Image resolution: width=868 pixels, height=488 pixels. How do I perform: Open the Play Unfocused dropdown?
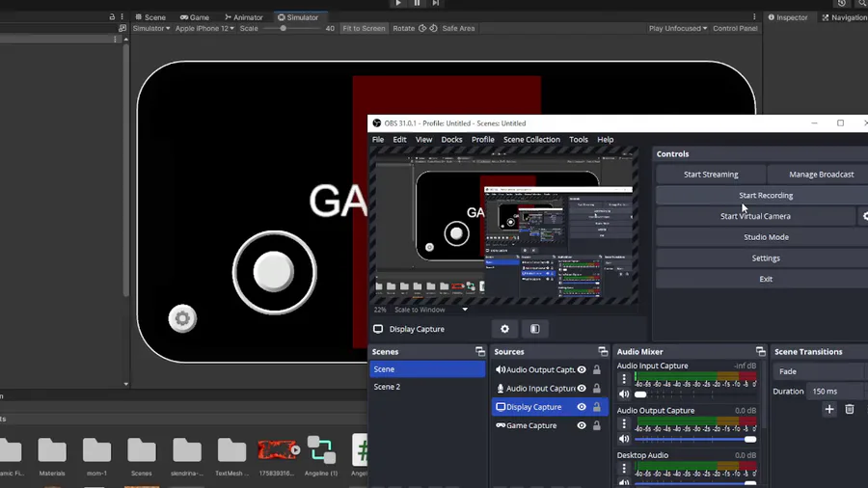pyautogui.click(x=678, y=28)
